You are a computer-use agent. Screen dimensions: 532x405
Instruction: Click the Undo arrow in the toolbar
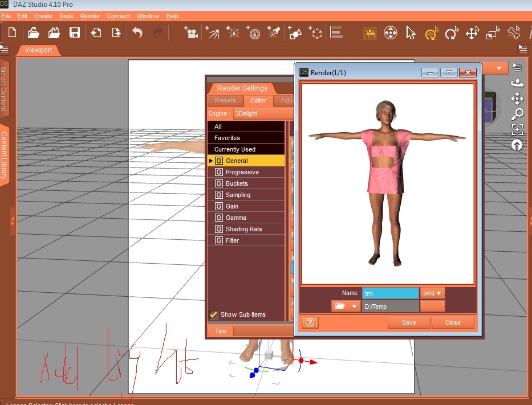(x=137, y=32)
